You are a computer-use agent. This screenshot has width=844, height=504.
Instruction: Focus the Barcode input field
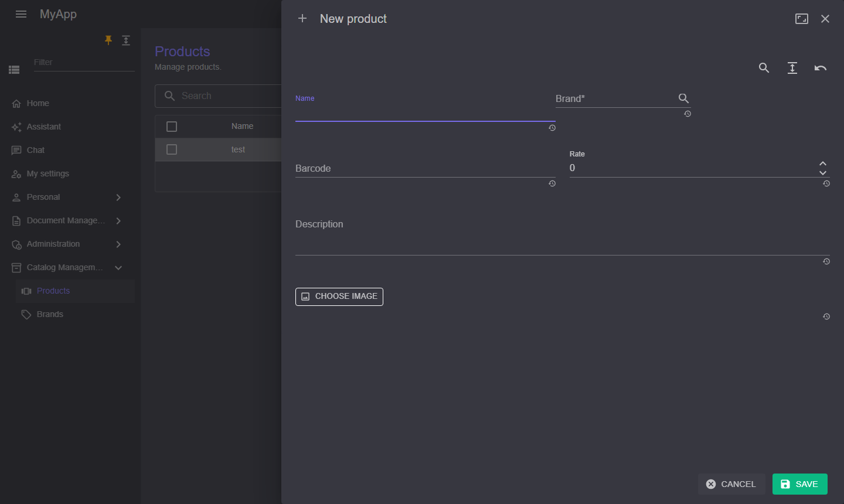426,168
